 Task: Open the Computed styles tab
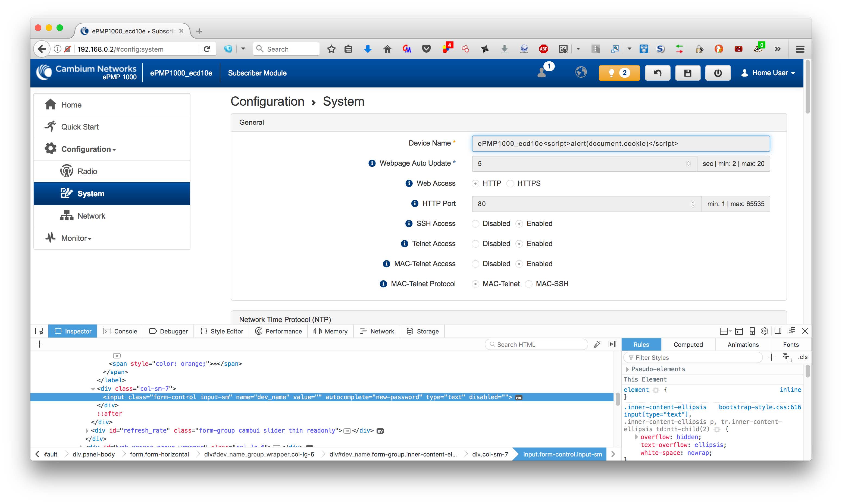[688, 344]
